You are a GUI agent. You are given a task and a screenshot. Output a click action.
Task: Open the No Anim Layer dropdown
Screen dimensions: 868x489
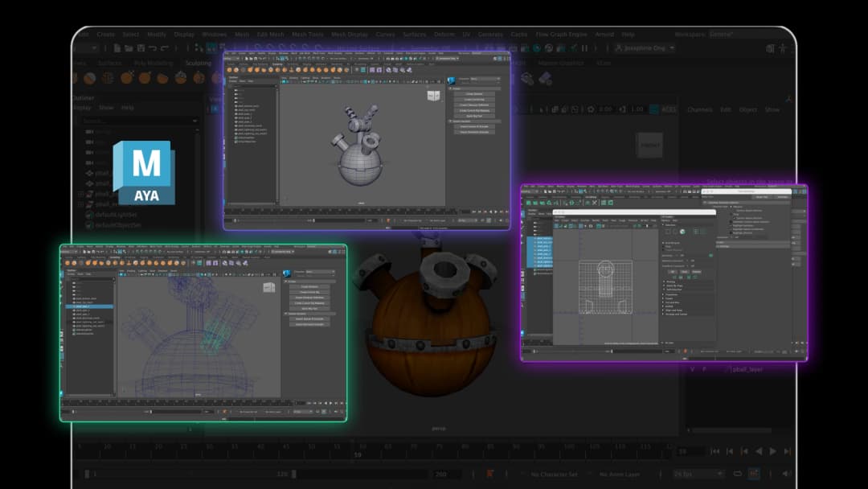coord(620,475)
